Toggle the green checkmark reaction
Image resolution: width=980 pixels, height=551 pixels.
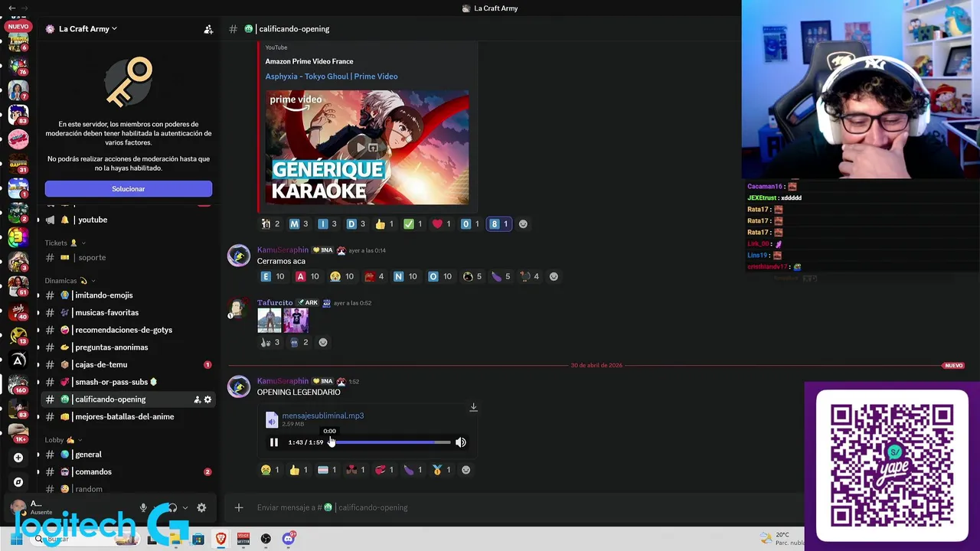(413, 224)
